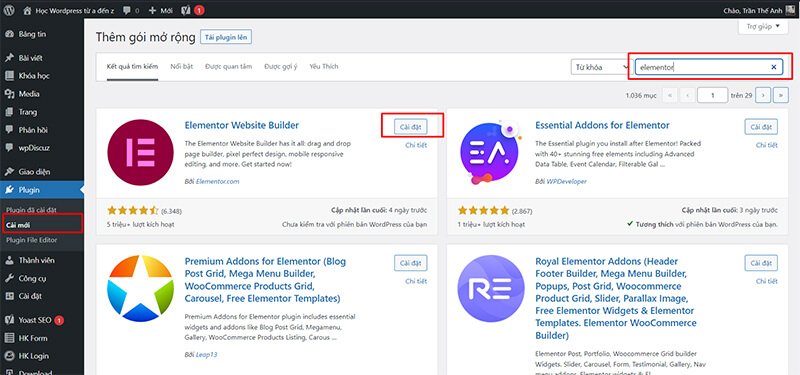800x375 pixels.
Task: Open the + Mới new content menu
Action: [161, 10]
